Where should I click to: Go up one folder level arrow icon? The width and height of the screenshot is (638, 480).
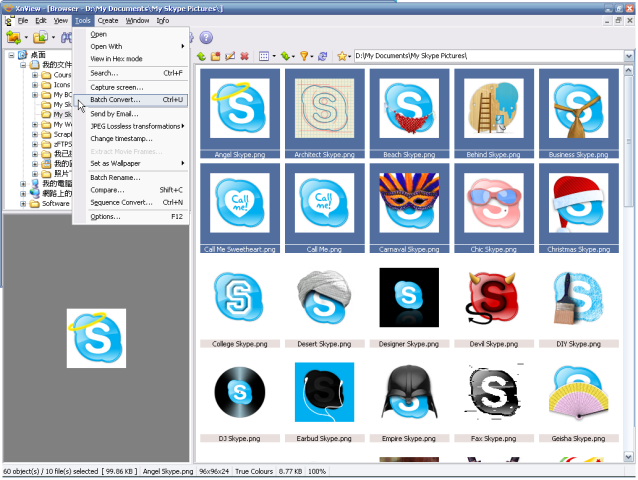[201, 56]
